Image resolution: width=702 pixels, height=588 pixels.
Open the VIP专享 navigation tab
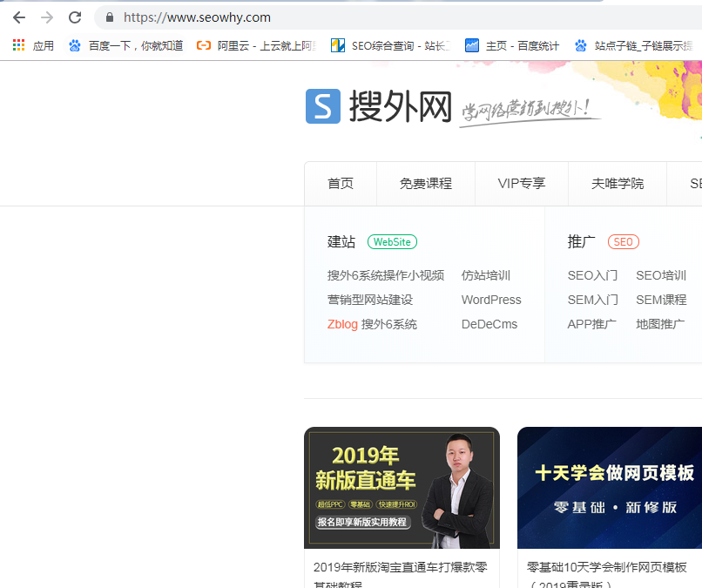(x=522, y=184)
